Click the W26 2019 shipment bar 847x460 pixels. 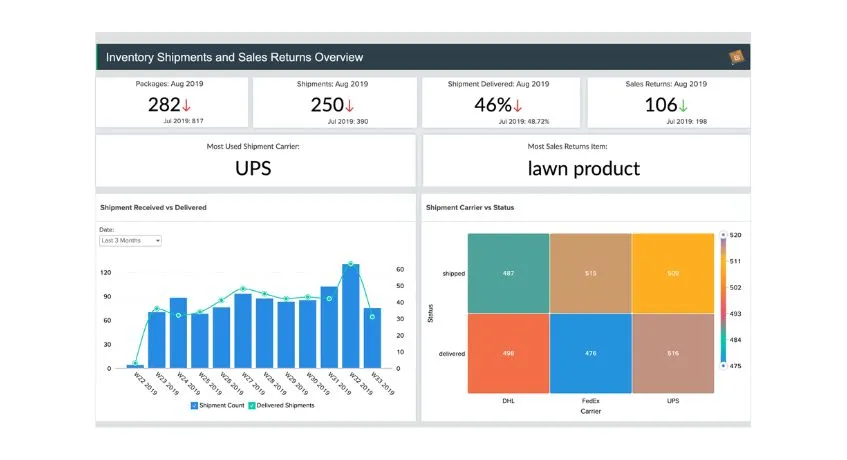pyautogui.click(x=221, y=338)
